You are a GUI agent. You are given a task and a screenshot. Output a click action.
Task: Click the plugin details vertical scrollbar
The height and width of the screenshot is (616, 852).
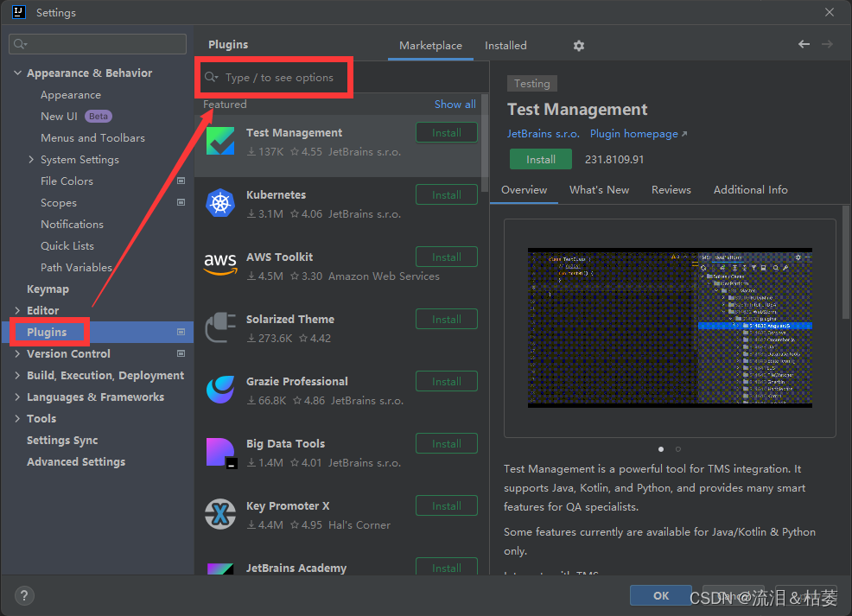point(845,263)
